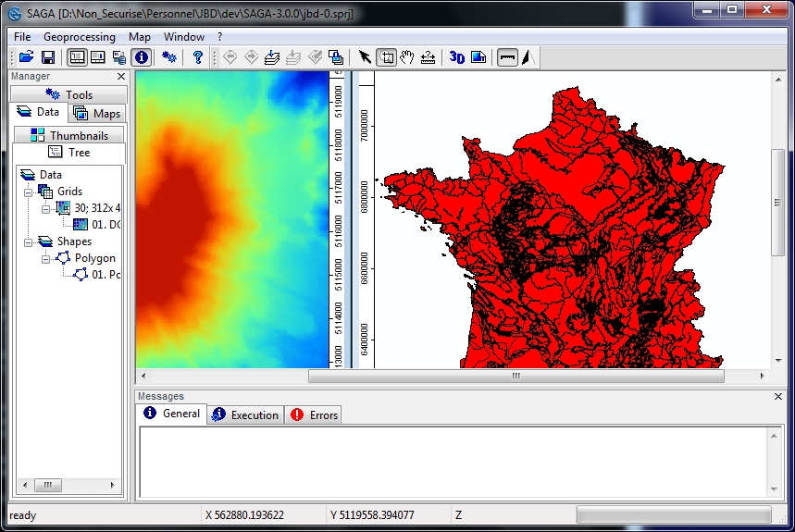Click the Open (folder) toolbar icon
Screen dimensions: 795x532
[x=26, y=57]
